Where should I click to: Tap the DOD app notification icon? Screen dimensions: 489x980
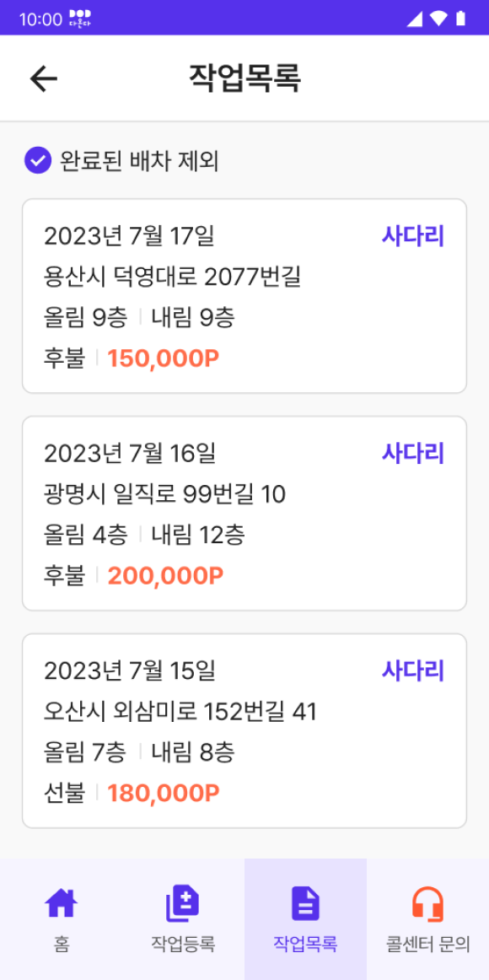pos(81,18)
